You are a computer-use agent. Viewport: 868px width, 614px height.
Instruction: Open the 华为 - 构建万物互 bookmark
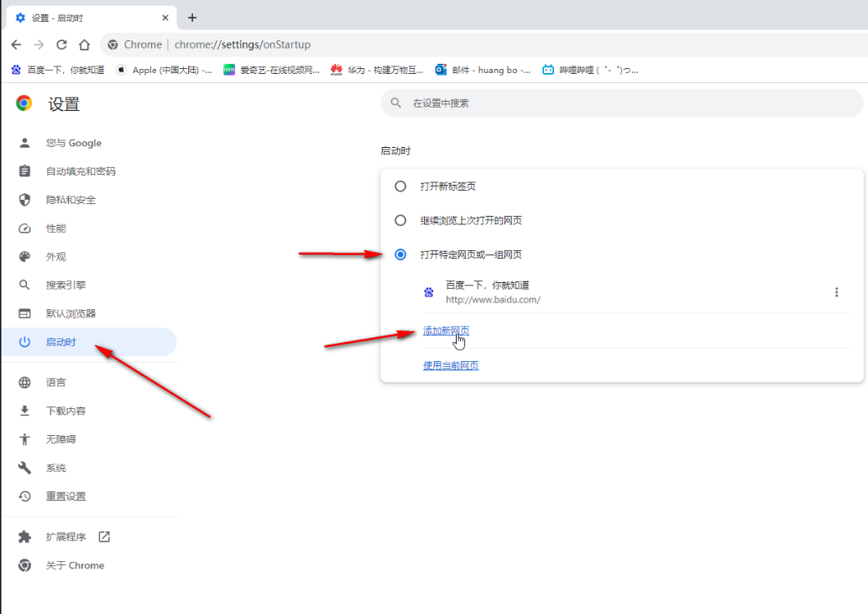click(x=377, y=70)
